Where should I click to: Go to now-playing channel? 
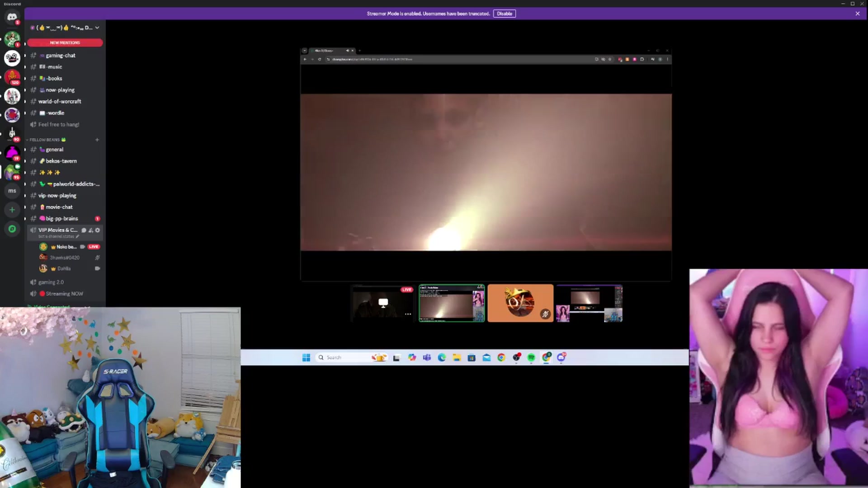click(x=65, y=90)
